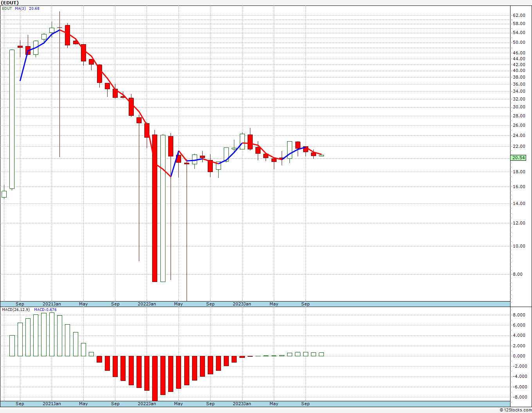Click "2021Jan" on the price chart date axis
This screenshot has height=413, width=532.
[52, 304]
